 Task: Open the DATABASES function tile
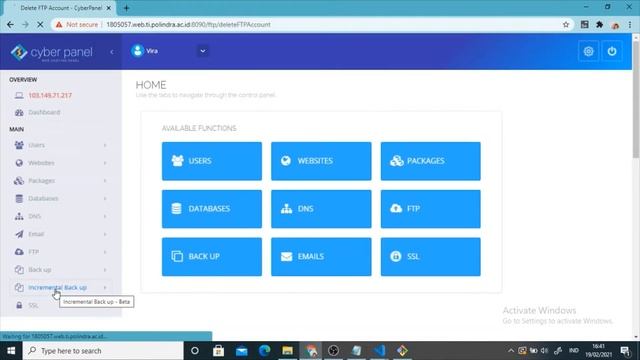pyautogui.click(x=211, y=209)
